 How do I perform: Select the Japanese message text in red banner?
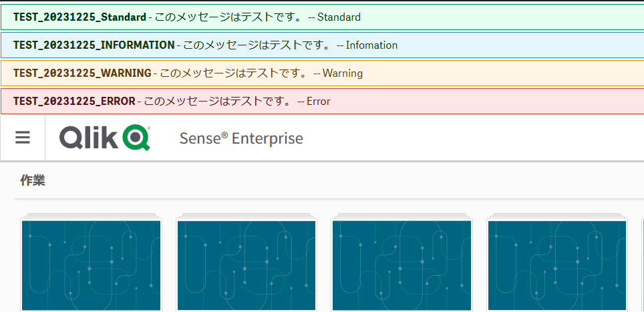tap(217, 102)
